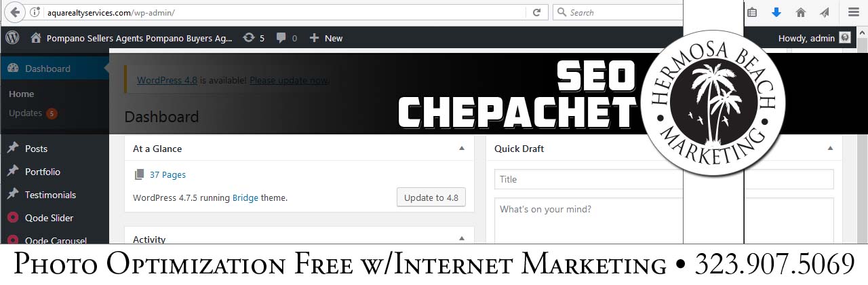Collapse the Activity panel
This screenshot has width=868, height=285.
(x=462, y=238)
